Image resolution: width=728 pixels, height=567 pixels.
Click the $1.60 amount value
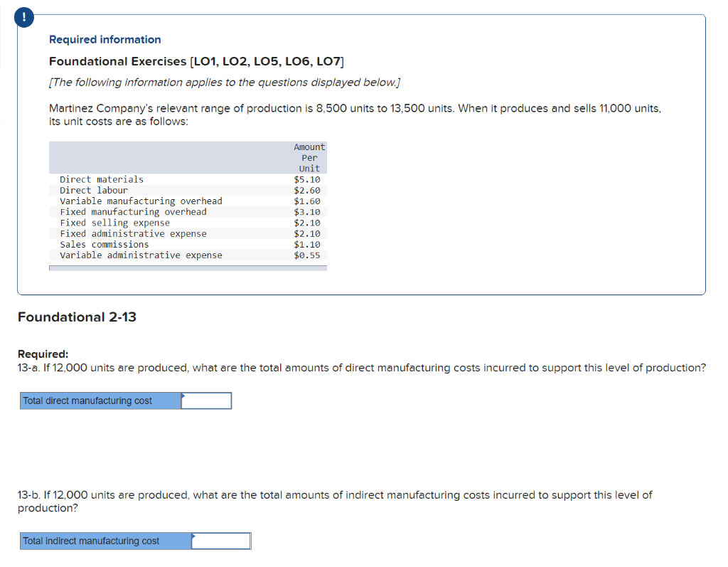pos(307,201)
